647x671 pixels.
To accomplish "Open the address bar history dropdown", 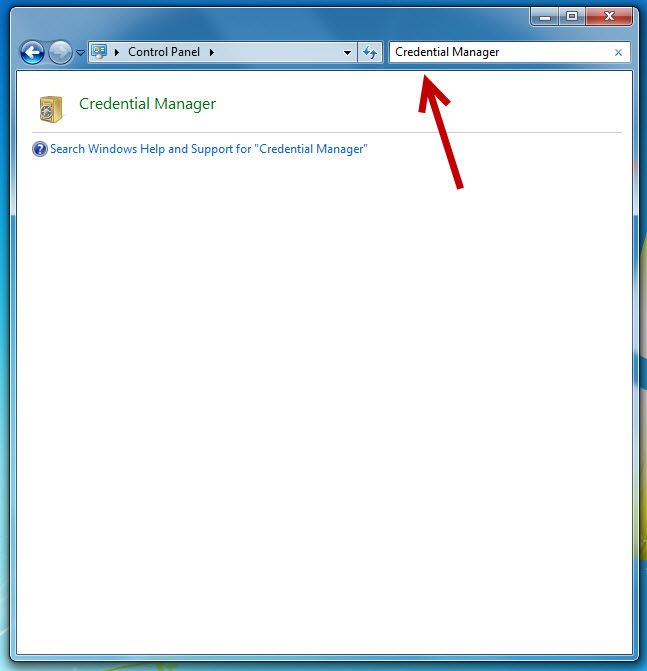I will click(x=347, y=53).
